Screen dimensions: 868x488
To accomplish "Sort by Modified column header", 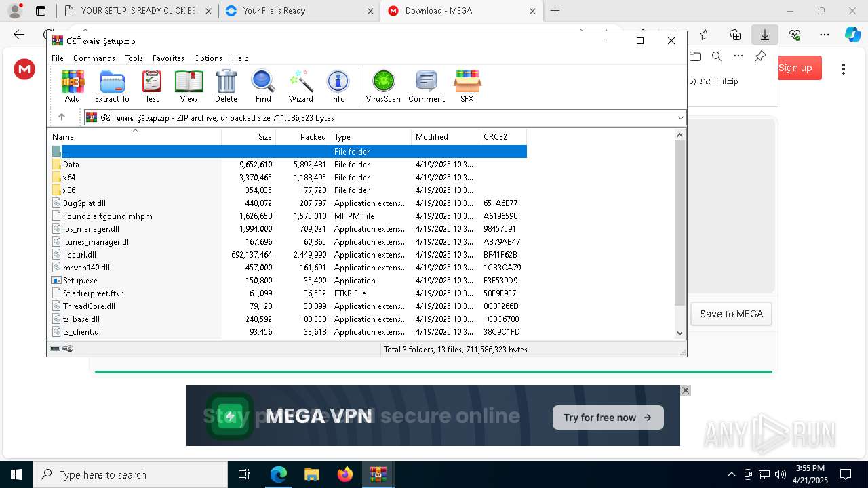I will [446, 136].
